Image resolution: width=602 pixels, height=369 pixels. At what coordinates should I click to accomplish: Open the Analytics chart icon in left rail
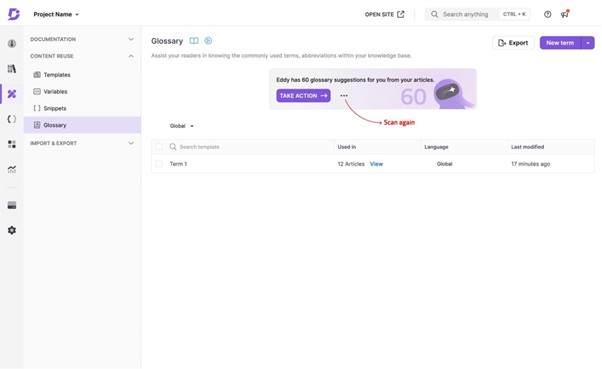point(12,169)
